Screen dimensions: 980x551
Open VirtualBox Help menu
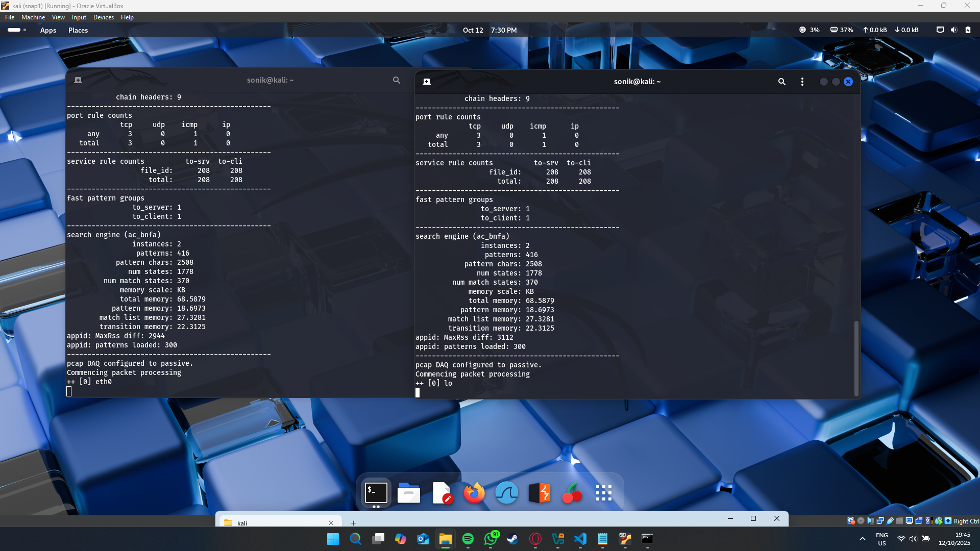[127, 17]
